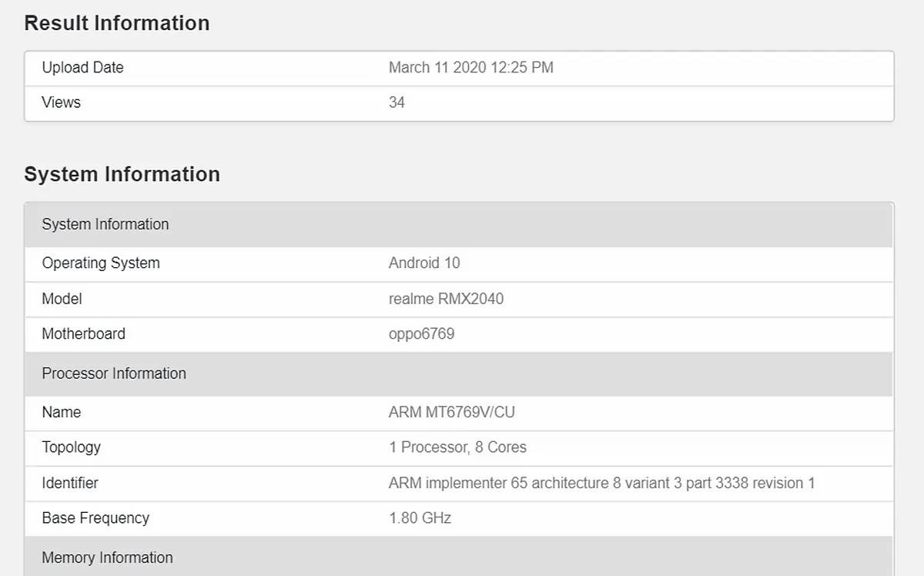Screen dimensions: 924x576
Task: Click the March 11 2020 upload timestamp
Action: 470,68
